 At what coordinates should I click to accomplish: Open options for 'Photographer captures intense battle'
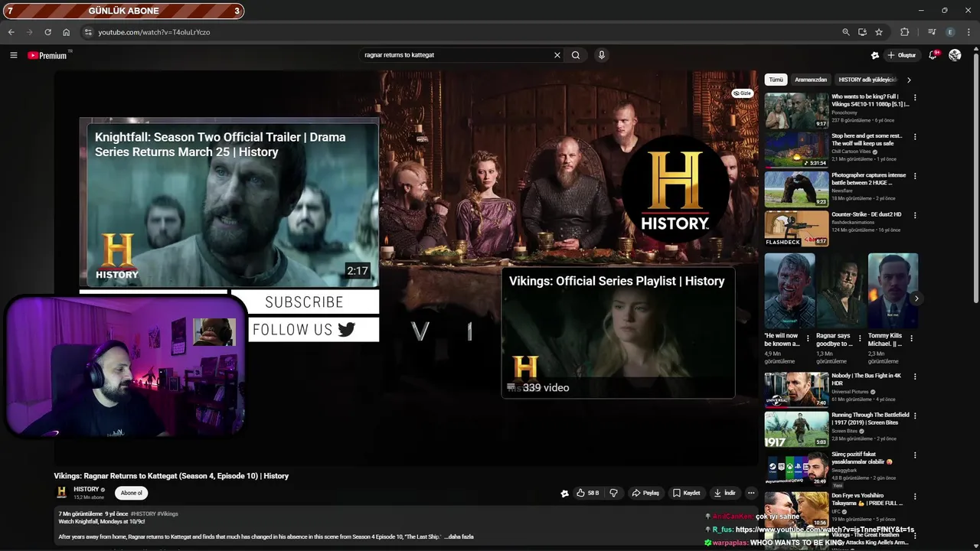914,176
